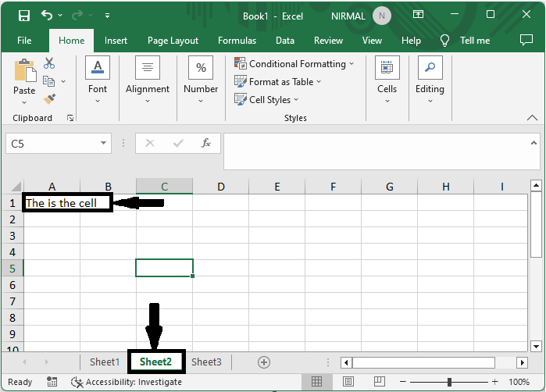The image size is (546, 392).
Task: Click the Redo arrow icon
Action: (x=77, y=15)
